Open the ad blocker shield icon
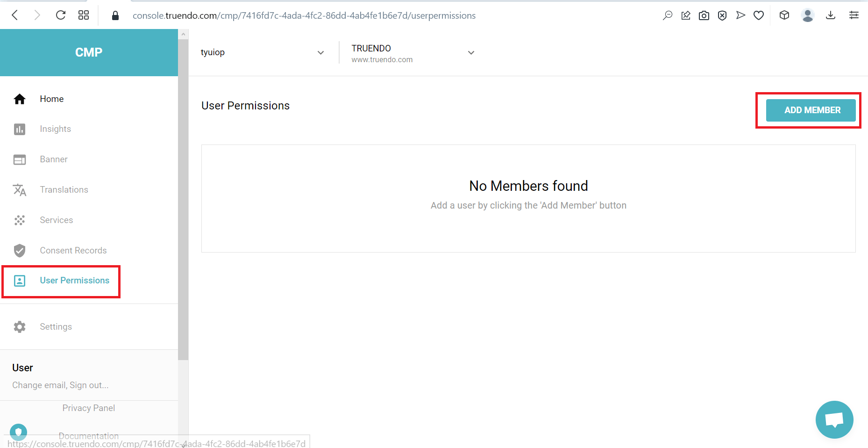Viewport: 868px width, 448px height. pos(722,15)
